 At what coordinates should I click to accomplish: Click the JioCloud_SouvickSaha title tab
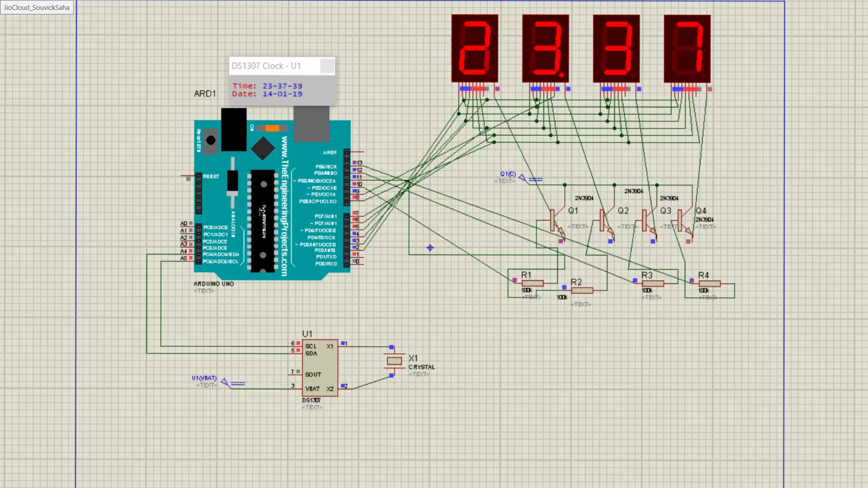(37, 7)
